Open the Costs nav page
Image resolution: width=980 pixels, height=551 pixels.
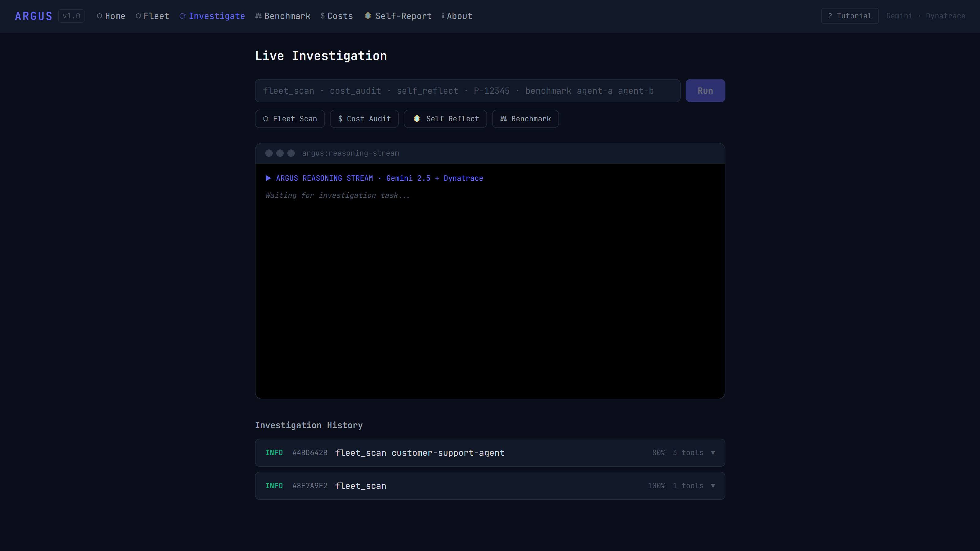337,16
